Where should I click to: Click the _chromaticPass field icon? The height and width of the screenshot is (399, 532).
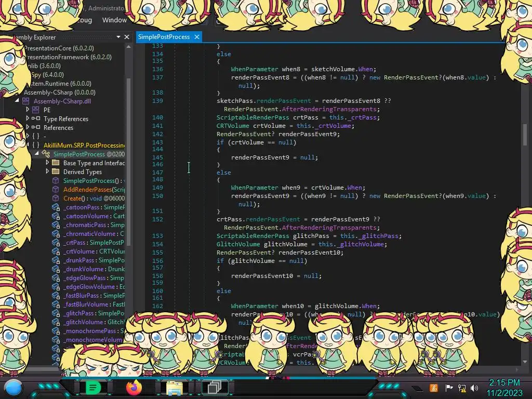point(56,225)
